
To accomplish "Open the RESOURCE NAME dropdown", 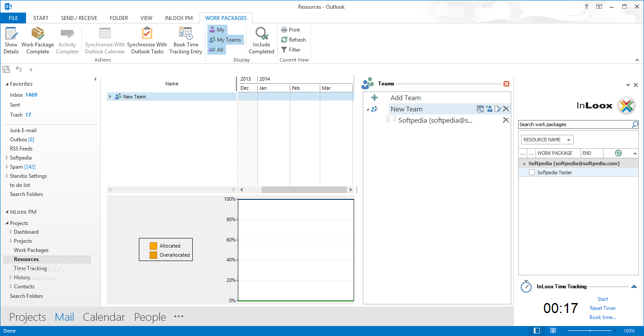I will tap(547, 140).
